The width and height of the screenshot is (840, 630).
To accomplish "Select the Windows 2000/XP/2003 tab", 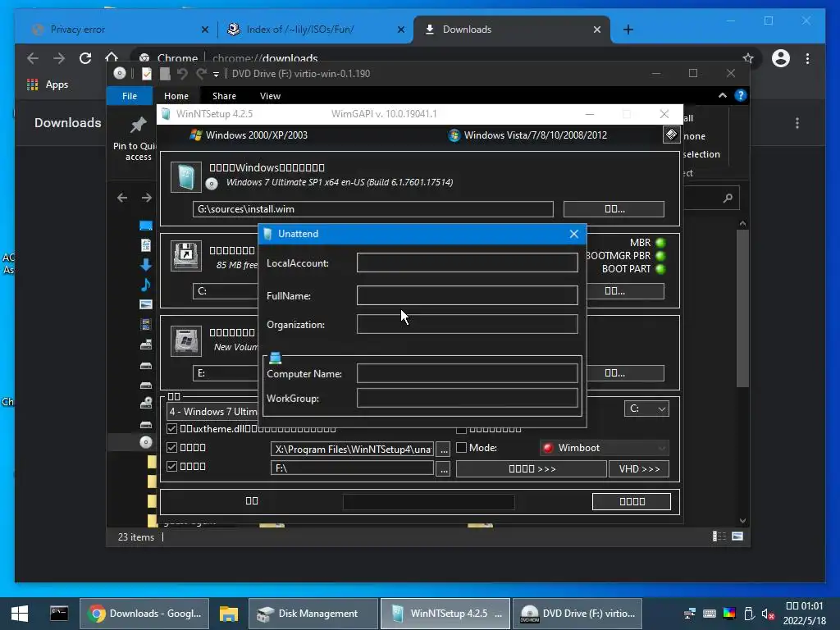I will click(x=249, y=135).
